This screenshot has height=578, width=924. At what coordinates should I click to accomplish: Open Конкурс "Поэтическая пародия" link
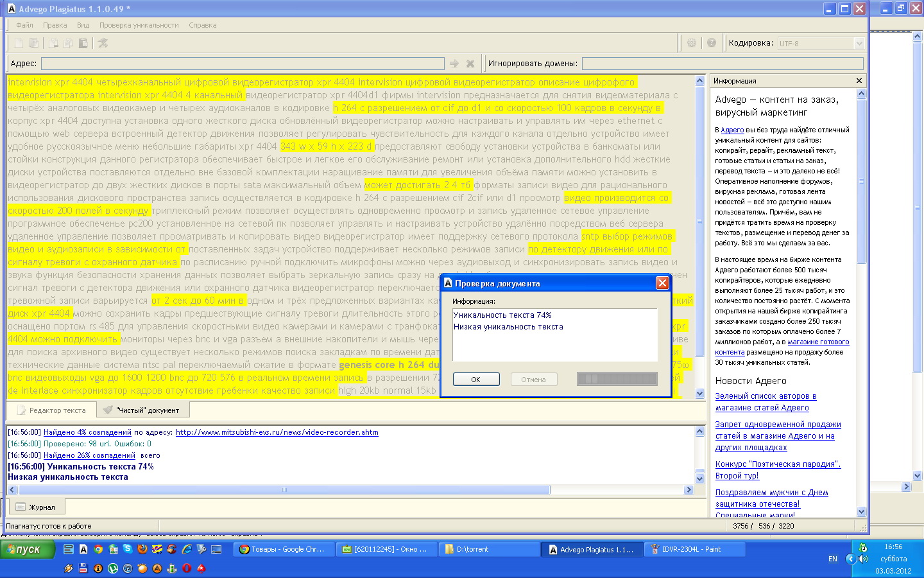click(x=778, y=470)
